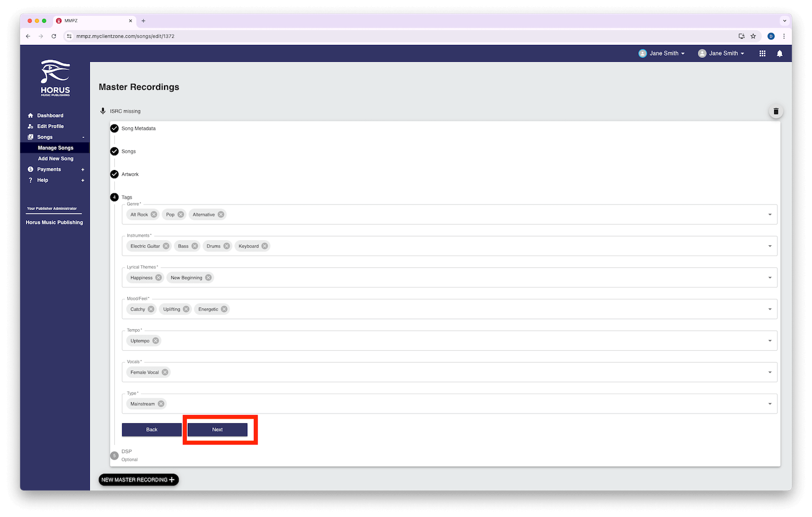Select Add New Song in the sidebar
The height and width of the screenshot is (517, 812).
56,158
